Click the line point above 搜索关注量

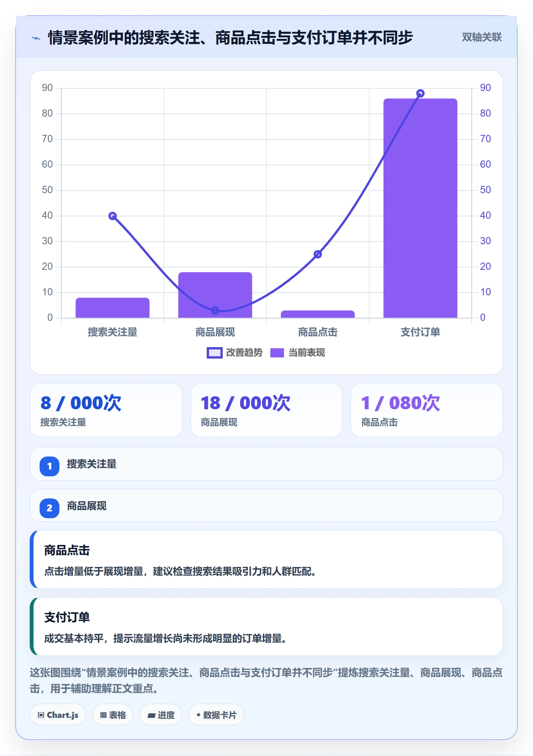coord(112,216)
